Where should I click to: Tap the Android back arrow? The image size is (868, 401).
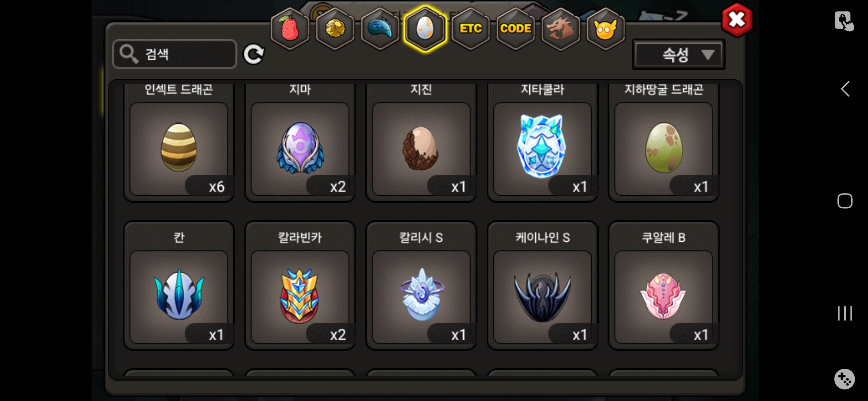coord(845,89)
